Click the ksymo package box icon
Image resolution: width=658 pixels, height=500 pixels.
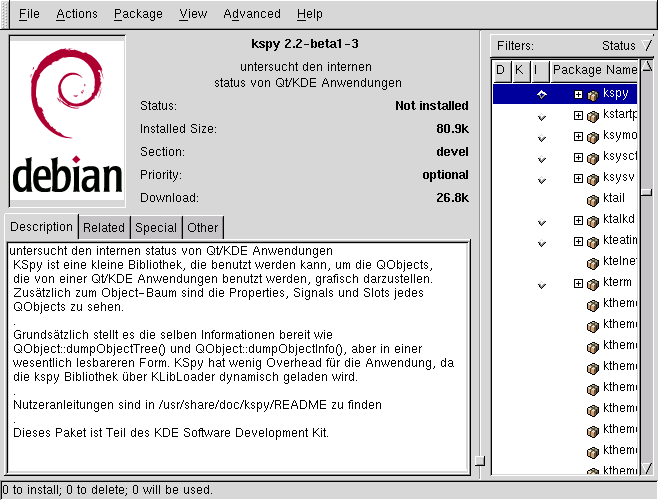coord(592,136)
